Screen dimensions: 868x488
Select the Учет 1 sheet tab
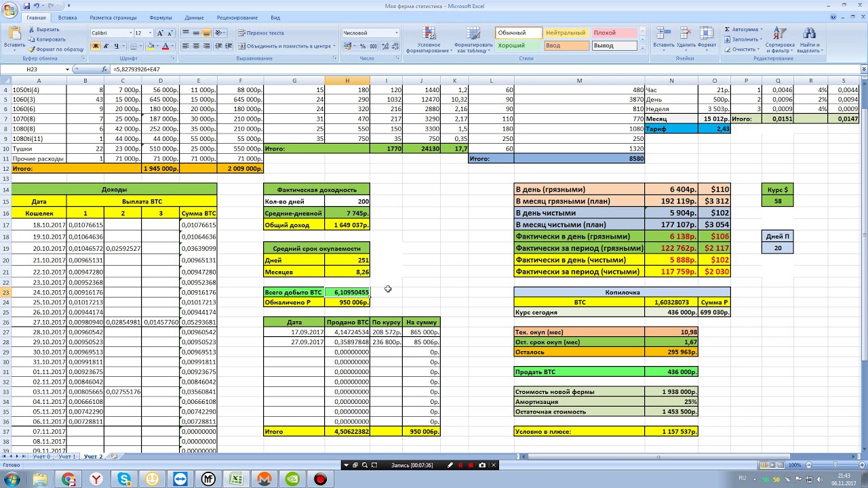click(x=67, y=457)
